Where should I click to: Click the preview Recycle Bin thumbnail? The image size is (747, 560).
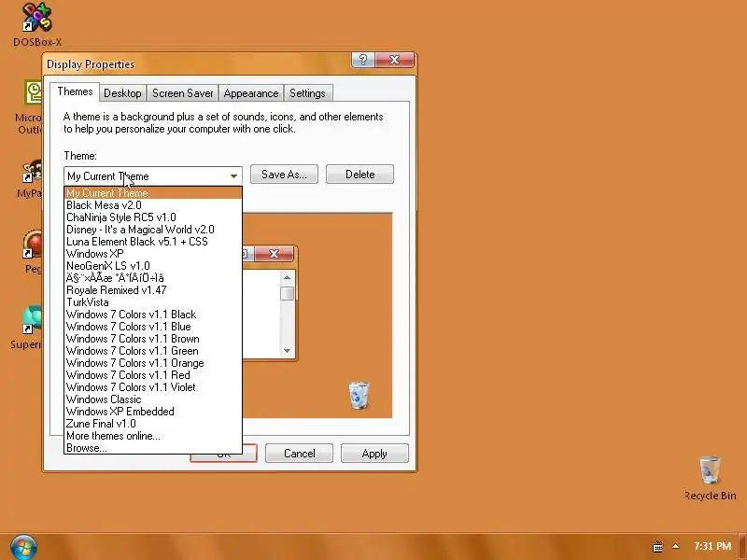pyautogui.click(x=359, y=395)
